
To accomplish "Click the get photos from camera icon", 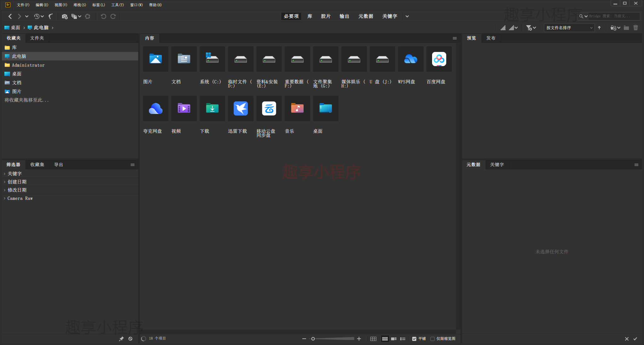I will pyautogui.click(x=65, y=16).
